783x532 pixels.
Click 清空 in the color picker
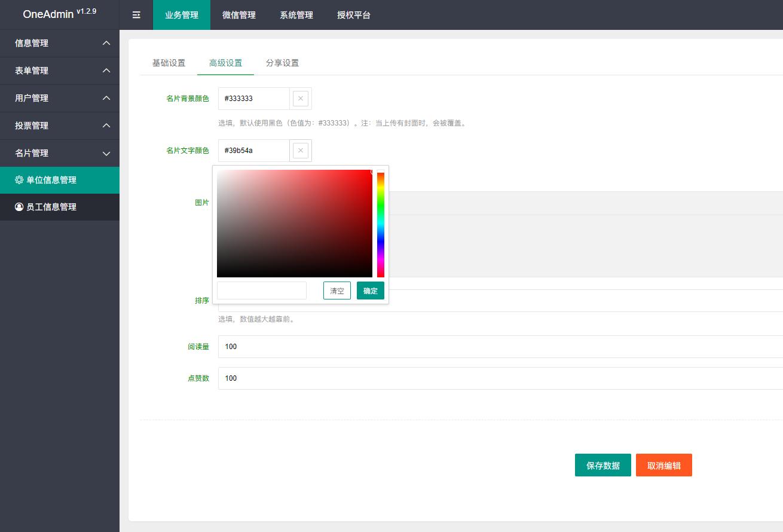pos(337,291)
